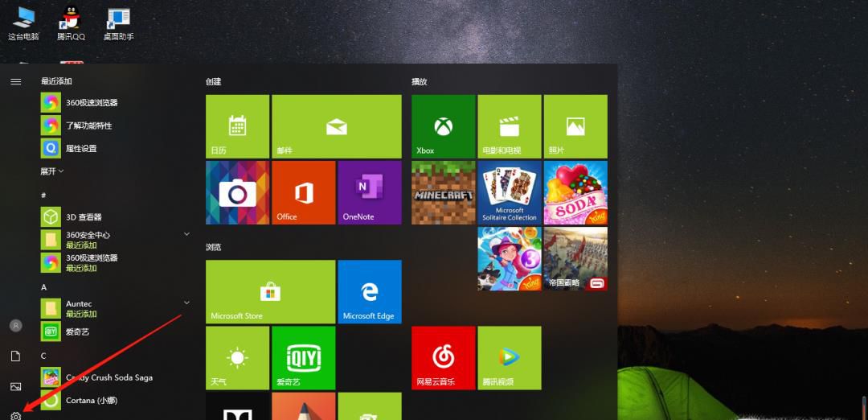Click the letter A section header
This screenshot has height=420, width=868.
(x=44, y=287)
